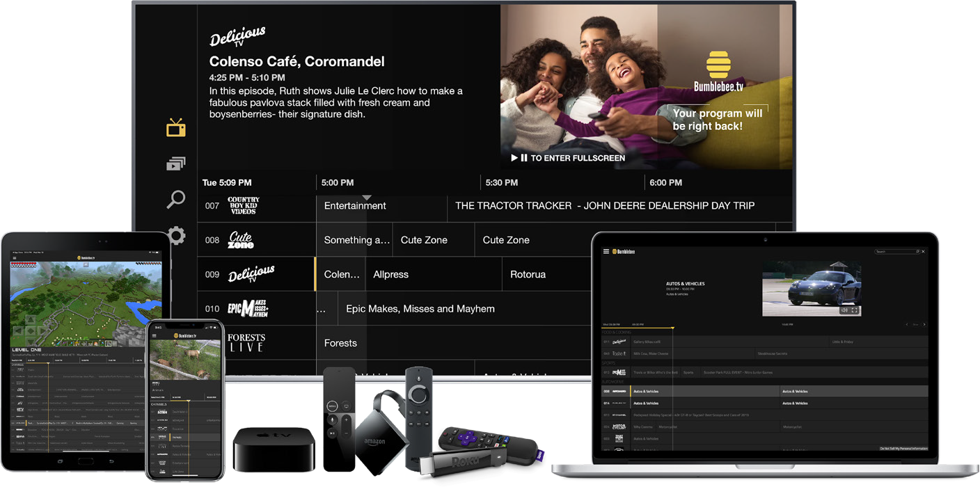Open the Live TV guide sidebar icon

click(x=175, y=128)
